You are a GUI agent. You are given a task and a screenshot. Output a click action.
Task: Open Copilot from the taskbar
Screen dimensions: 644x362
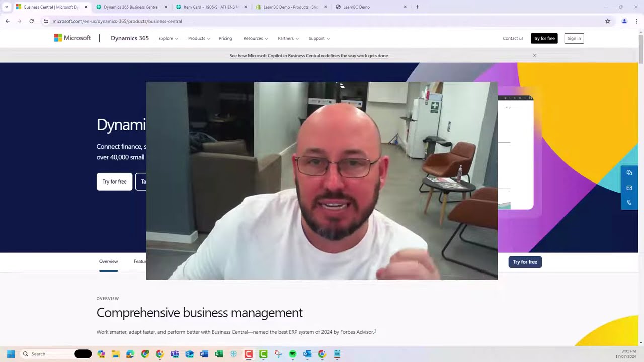click(x=101, y=354)
